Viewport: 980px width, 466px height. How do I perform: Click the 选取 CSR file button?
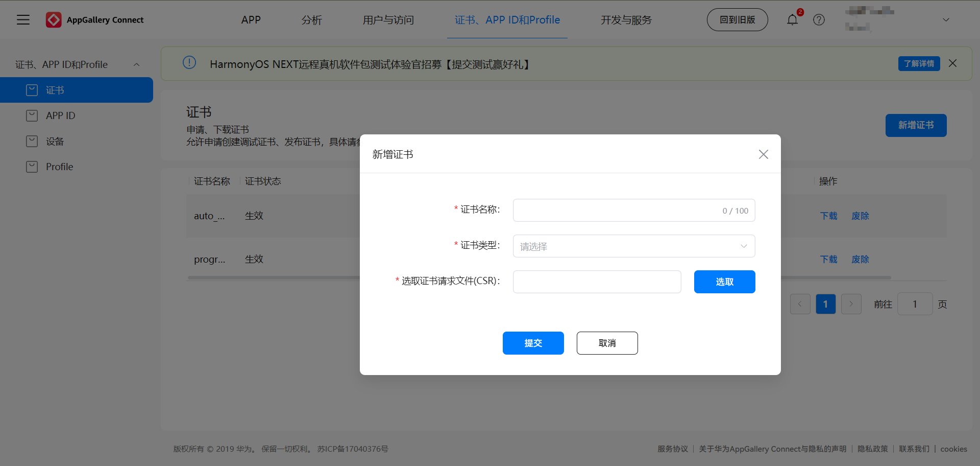[724, 282]
